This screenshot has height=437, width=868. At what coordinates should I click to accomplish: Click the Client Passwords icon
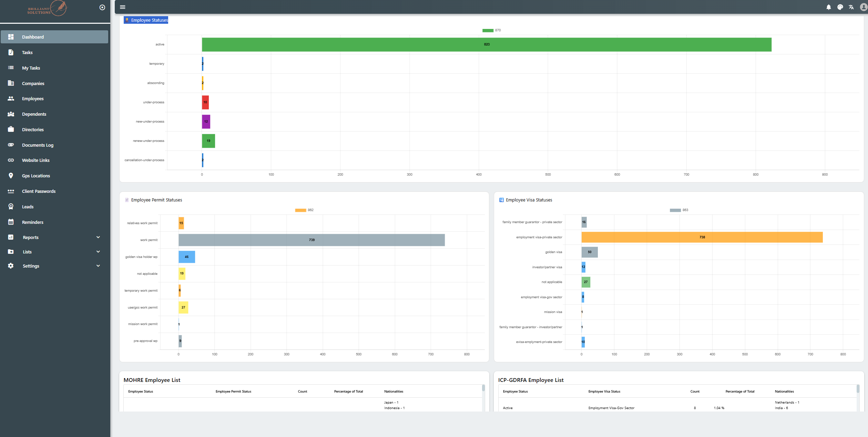[11, 191]
